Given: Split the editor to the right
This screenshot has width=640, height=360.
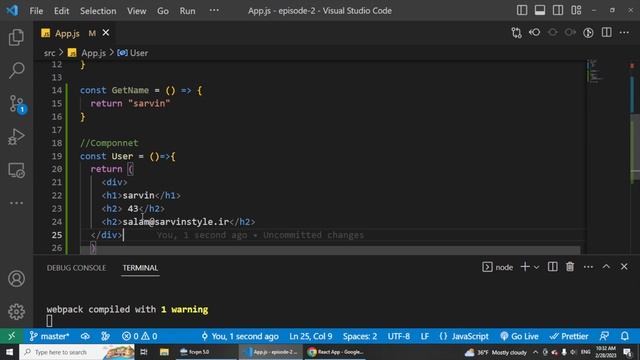Looking at the screenshot, I should (x=607, y=33).
